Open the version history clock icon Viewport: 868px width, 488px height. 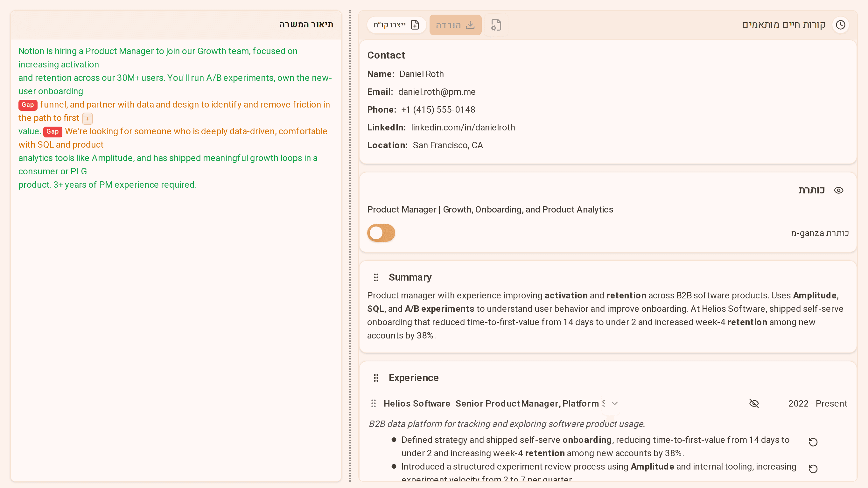tap(840, 25)
